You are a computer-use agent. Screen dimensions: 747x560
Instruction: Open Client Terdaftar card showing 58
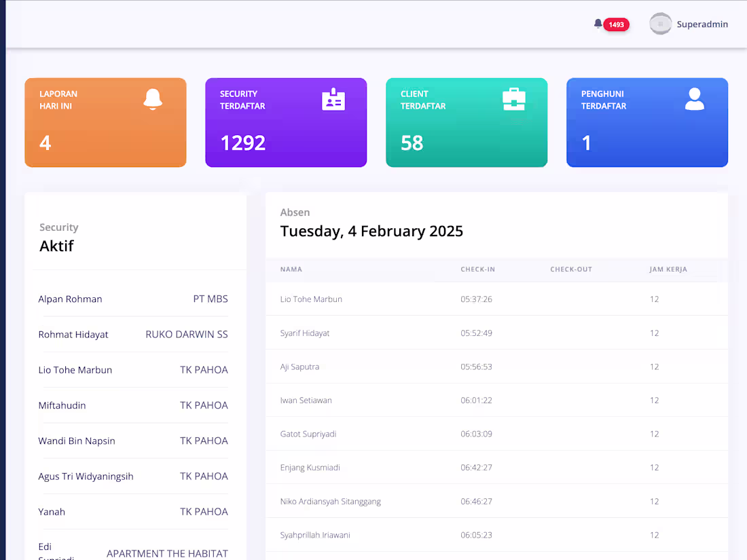point(467,122)
